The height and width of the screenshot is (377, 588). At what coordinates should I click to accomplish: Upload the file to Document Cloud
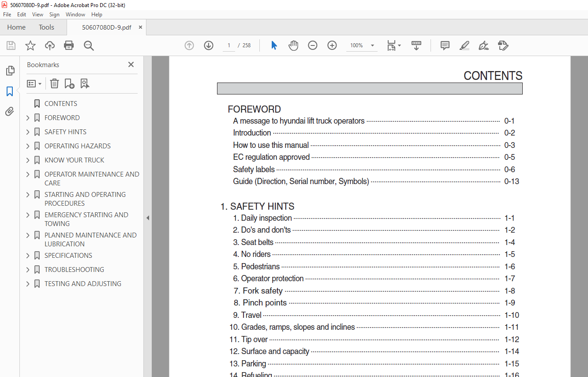pos(50,45)
